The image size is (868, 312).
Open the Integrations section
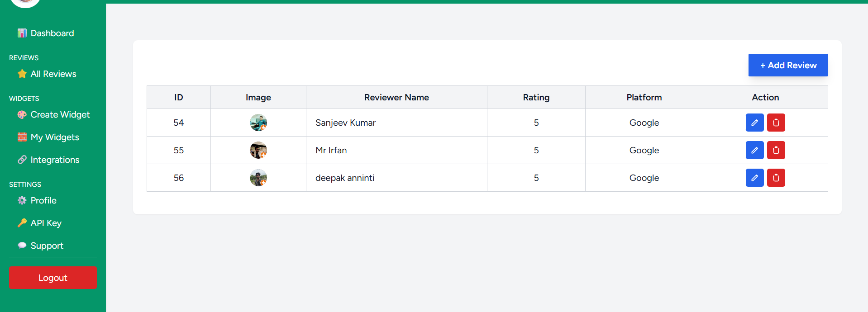click(54, 160)
